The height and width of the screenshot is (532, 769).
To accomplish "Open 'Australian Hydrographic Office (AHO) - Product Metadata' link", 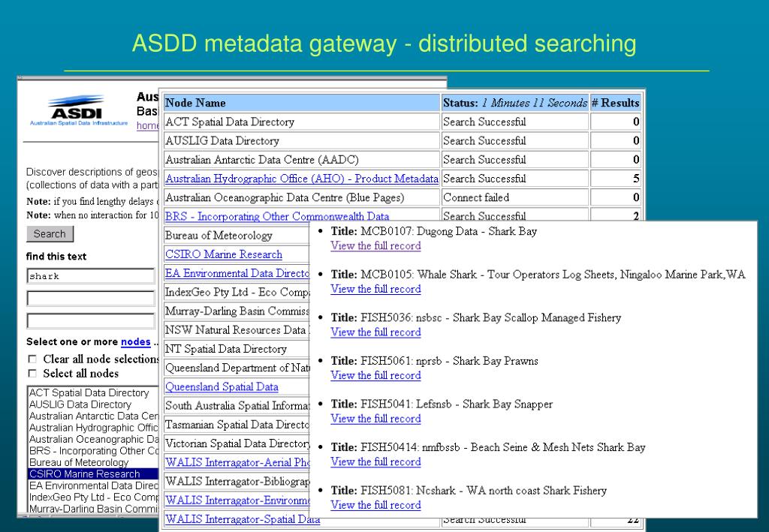I will [302, 179].
